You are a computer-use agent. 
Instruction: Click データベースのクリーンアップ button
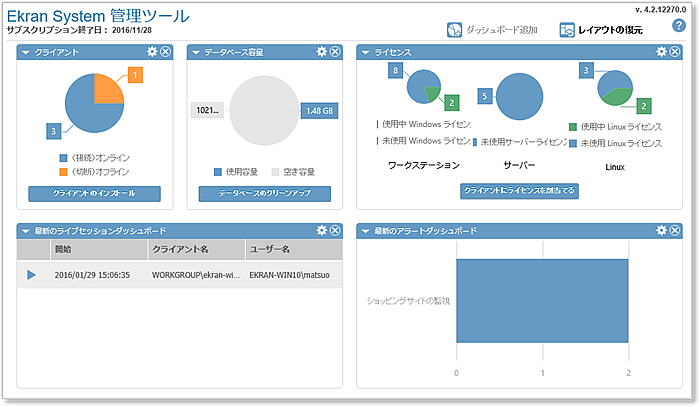tap(265, 194)
